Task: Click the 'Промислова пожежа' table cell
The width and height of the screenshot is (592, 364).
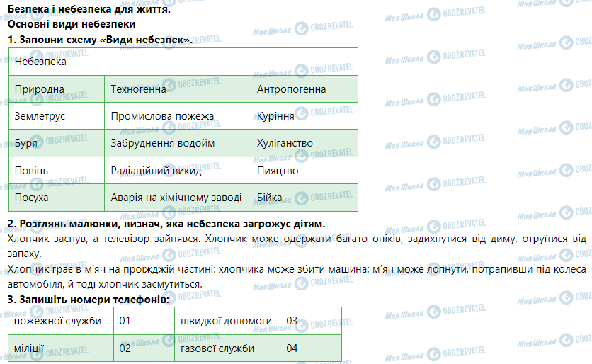Action: pos(178,116)
